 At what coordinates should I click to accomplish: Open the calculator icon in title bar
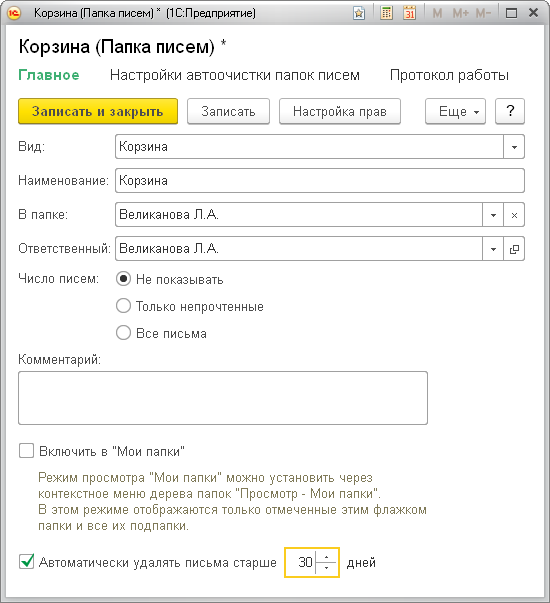coord(386,13)
